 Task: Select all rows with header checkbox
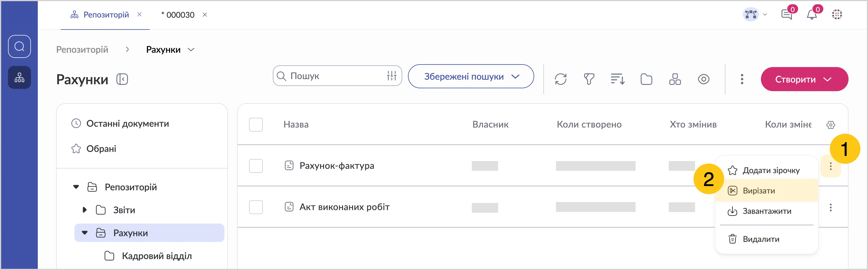coord(256,124)
